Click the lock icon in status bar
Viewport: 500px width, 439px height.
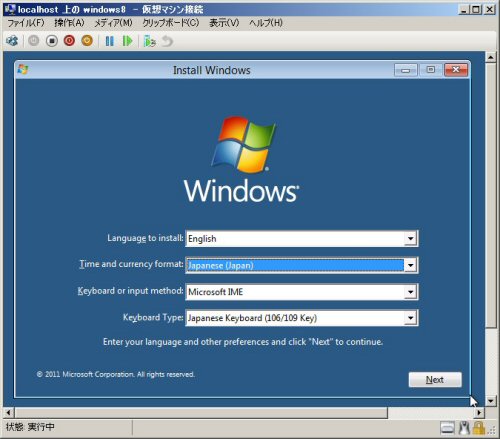[x=479, y=428]
